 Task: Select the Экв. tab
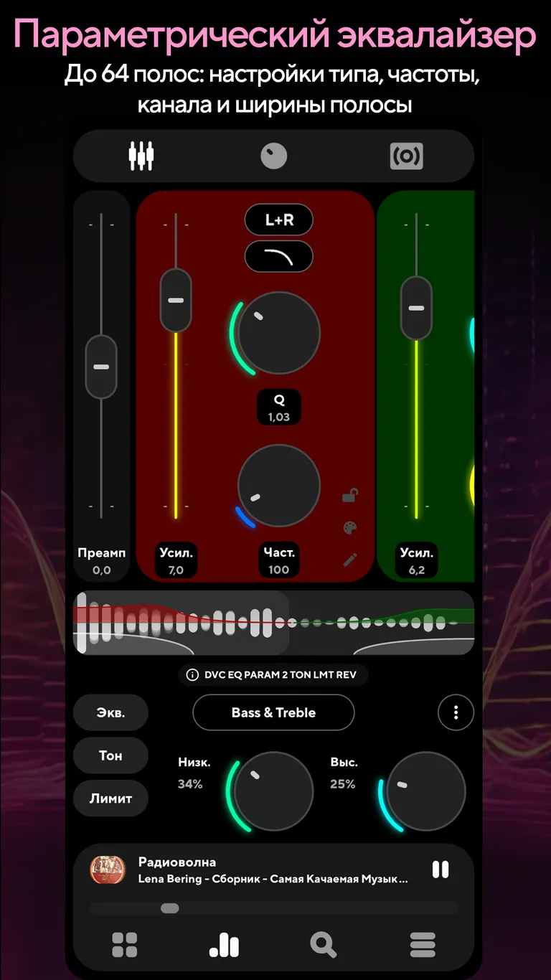tap(110, 712)
